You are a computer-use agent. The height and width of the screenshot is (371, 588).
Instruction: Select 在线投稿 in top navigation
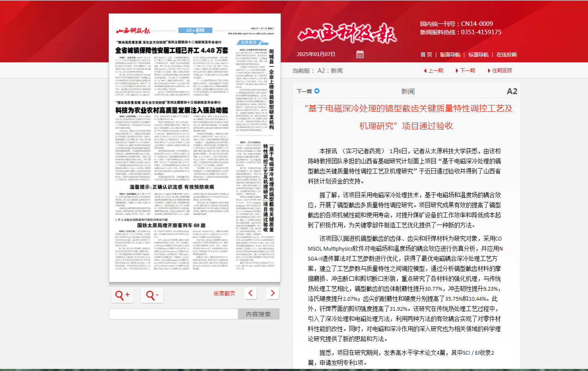[x=506, y=55]
